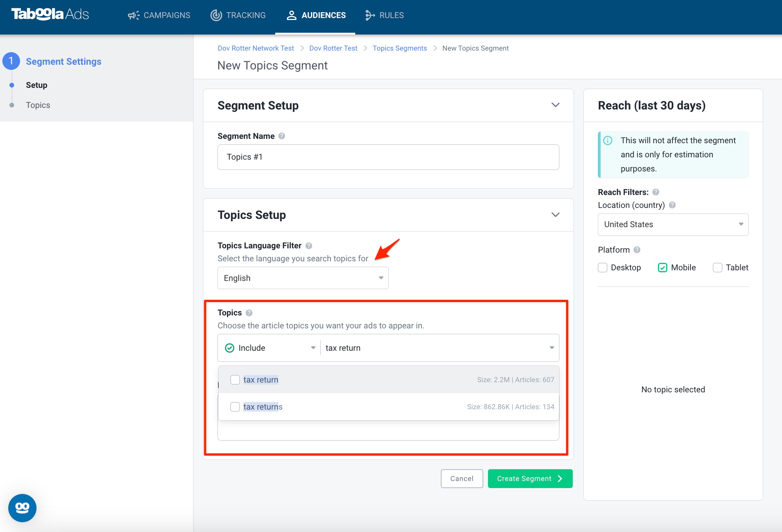This screenshot has height=532, width=782.
Task: Select Setup in the sidebar steps
Action: (37, 85)
